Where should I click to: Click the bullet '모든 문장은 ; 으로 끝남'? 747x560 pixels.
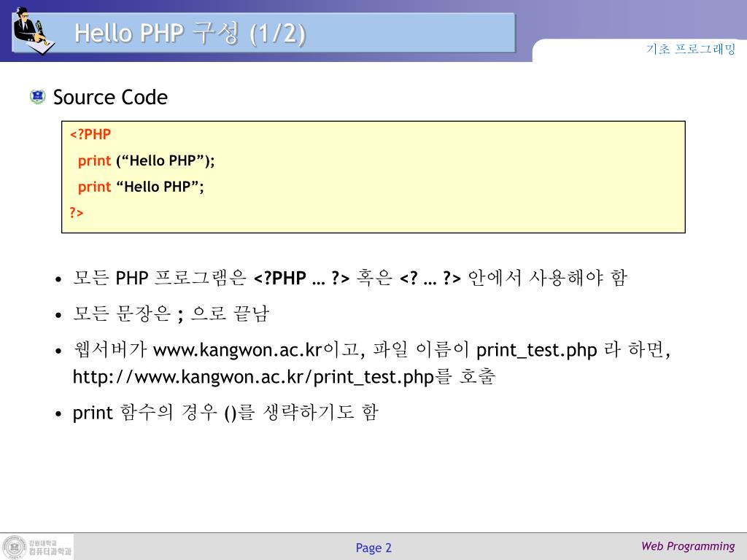coord(171,314)
